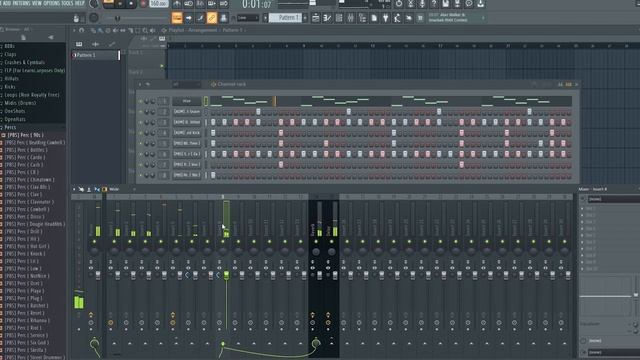Click the Insert 8 volume fader
The height and width of the screenshot is (360, 640).
(x=227, y=275)
